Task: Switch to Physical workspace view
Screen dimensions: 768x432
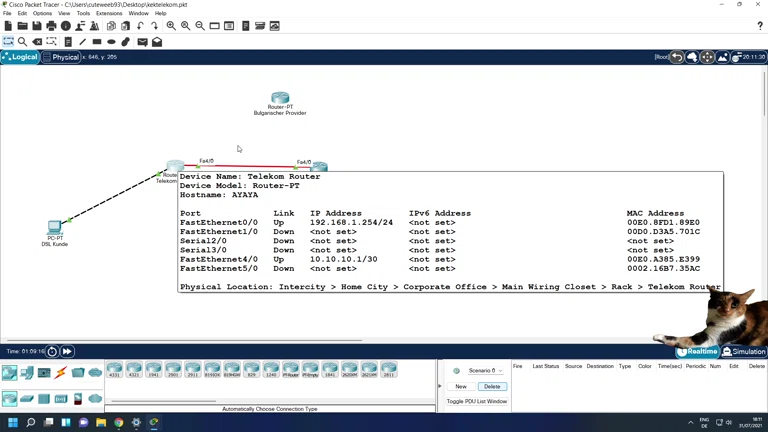Action: pos(61,57)
